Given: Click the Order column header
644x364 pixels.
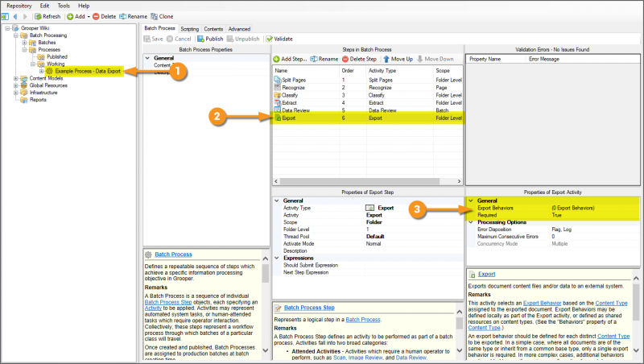Looking at the screenshot, I should 348,71.
